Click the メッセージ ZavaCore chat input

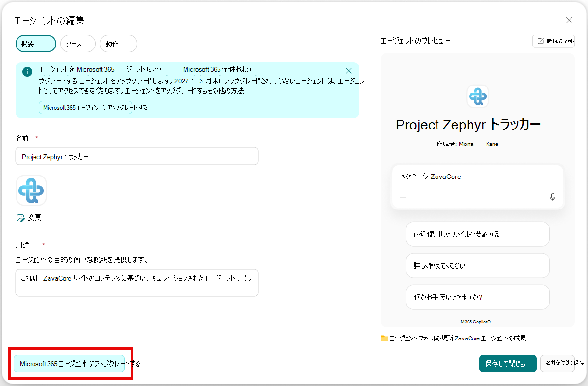477,187
